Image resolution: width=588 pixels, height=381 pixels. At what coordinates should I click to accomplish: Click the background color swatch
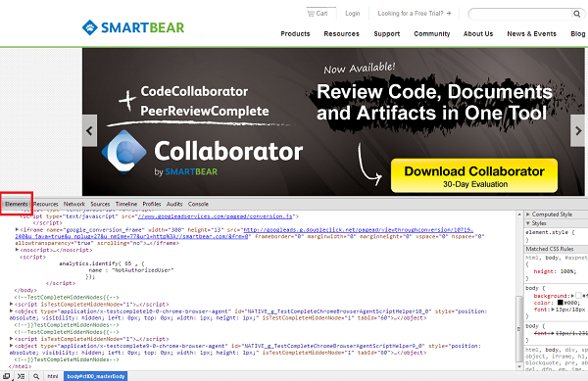coord(578,296)
